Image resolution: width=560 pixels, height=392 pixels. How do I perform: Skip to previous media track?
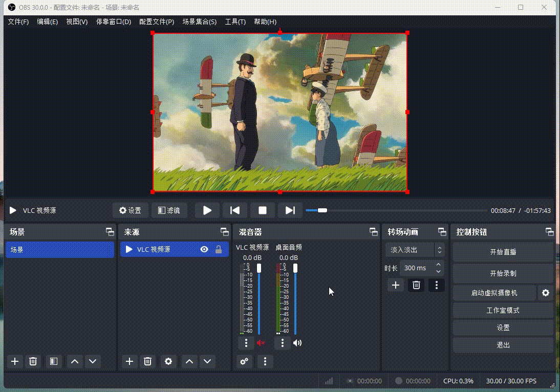tap(234, 210)
